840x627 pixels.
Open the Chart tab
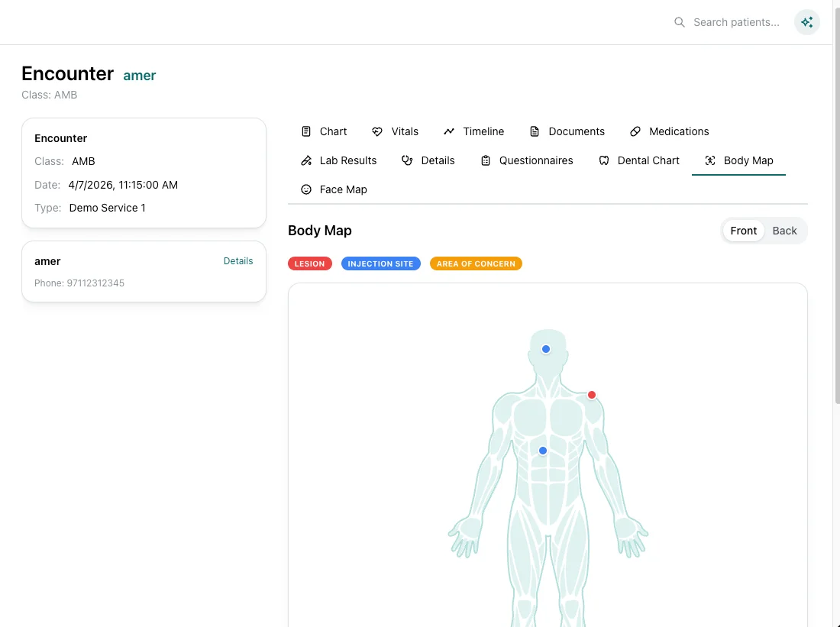325,131
